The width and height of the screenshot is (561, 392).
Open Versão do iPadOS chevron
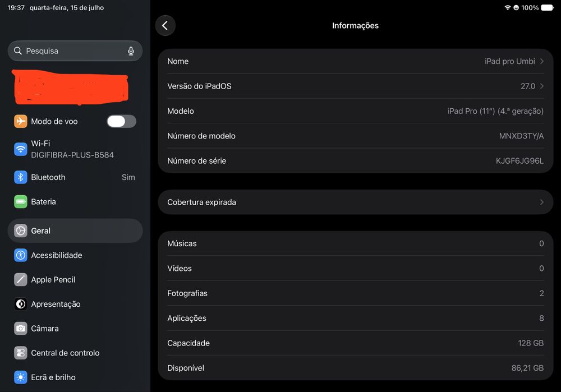542,86
